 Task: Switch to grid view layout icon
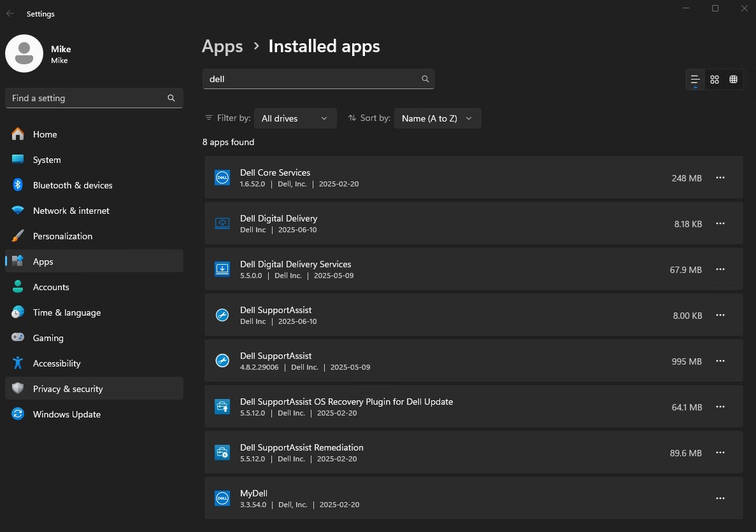click(715, 80)
